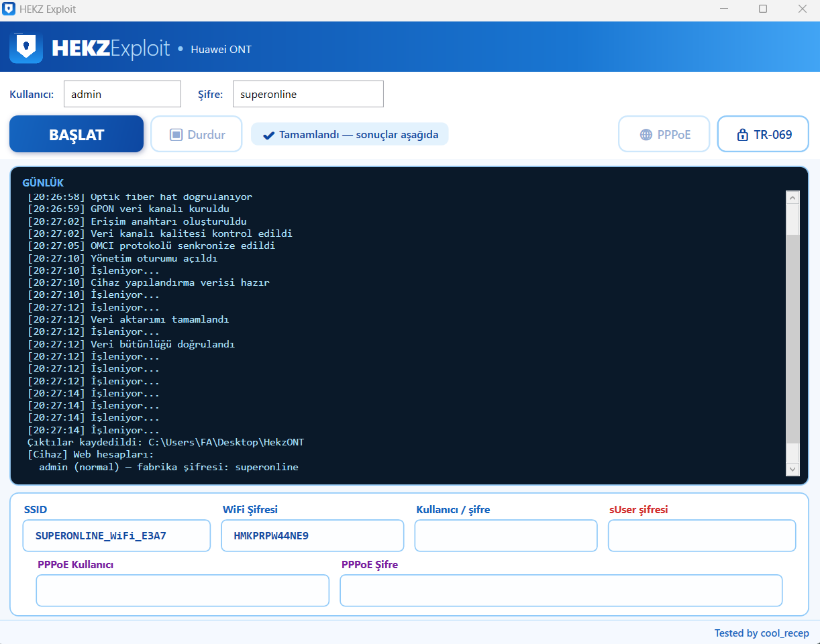The width and height of the screenshot is (820, 644).
Task: Minimize the HEKZ Exploit window
Action: click(x=725, y=9)
